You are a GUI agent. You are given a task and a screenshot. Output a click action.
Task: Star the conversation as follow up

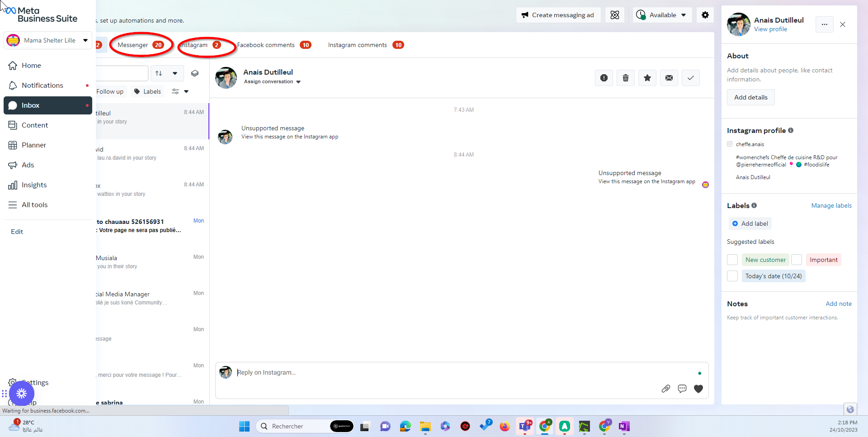(x=647, y=78)
